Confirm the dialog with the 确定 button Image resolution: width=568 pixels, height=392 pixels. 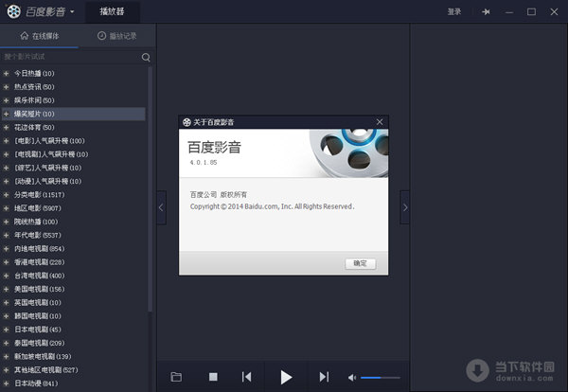[x=360, y=263]
